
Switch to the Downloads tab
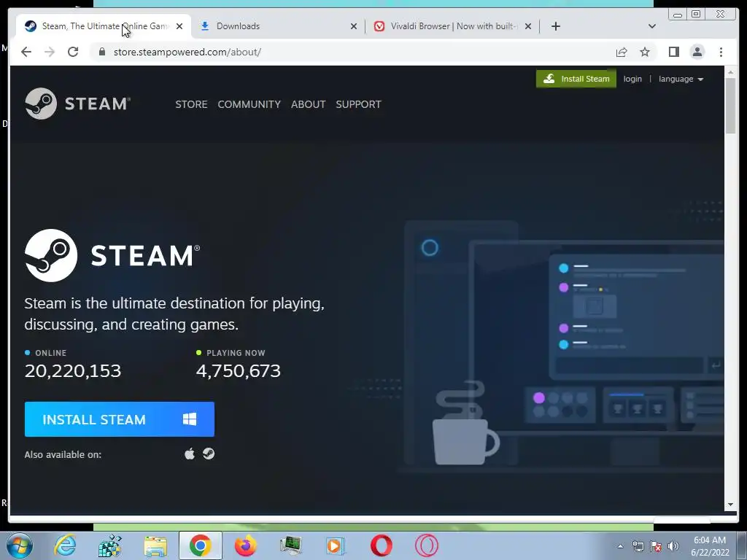pyautogui.click(x=279, y=26)
